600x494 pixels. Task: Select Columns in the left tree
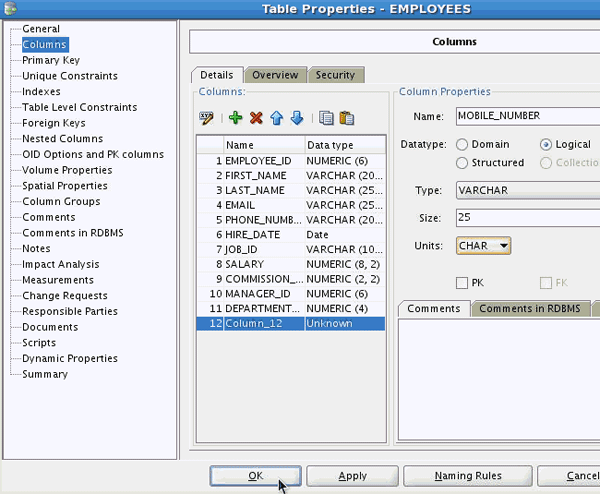(44, 45)
